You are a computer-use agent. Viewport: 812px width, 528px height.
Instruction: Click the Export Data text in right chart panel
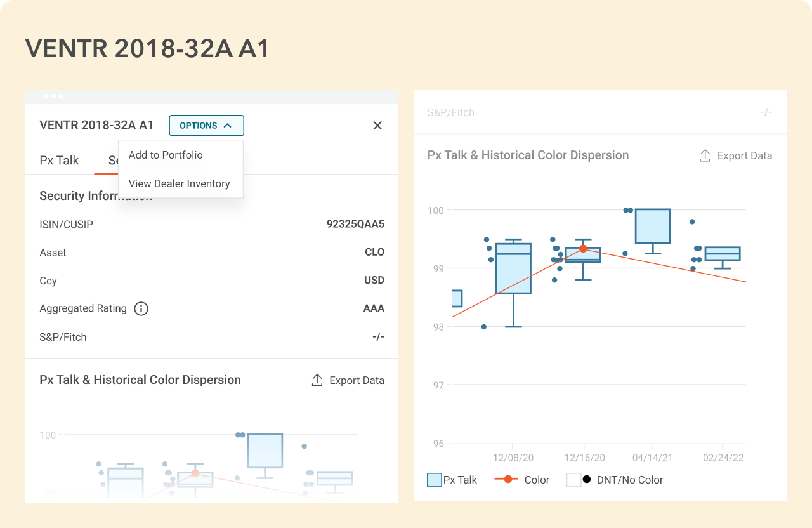(744, 155)
